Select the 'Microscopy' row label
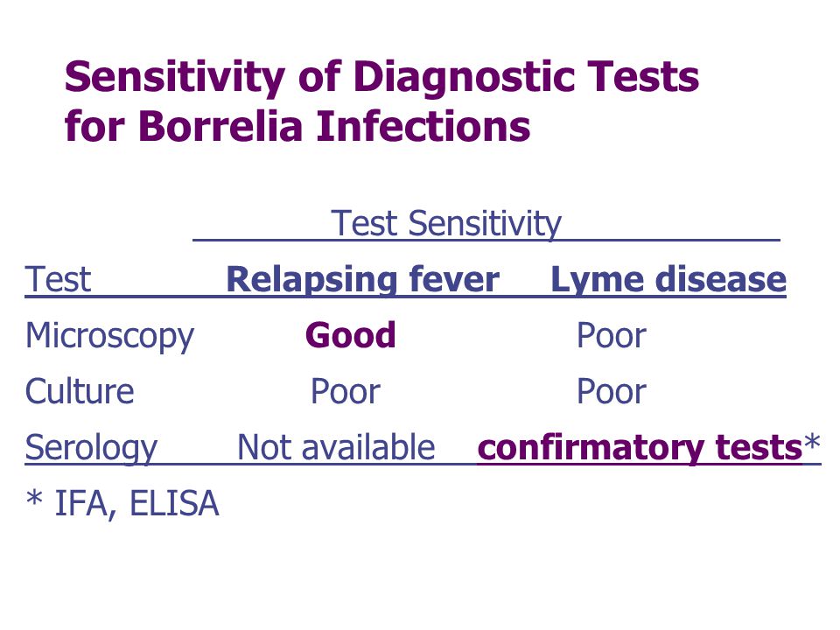Image resolution: width=840 pixels, height=630 pixels. coord(110,337)
